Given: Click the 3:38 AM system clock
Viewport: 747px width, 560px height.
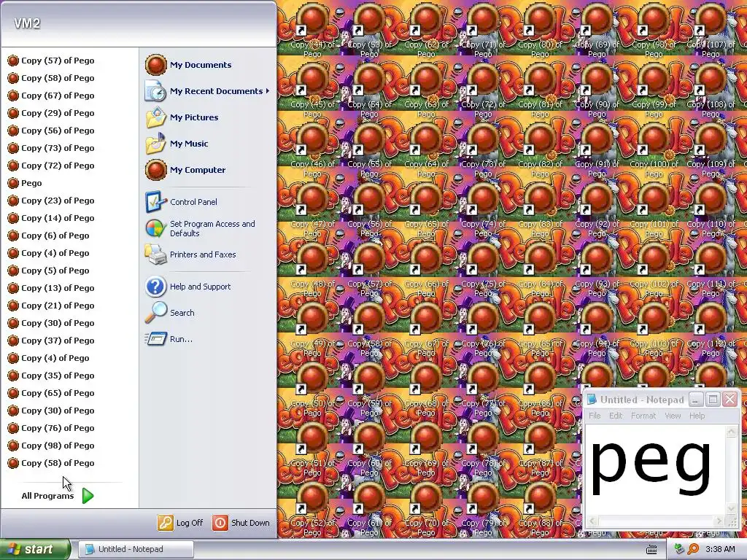Looking at the screenshot, I should 720,549.
